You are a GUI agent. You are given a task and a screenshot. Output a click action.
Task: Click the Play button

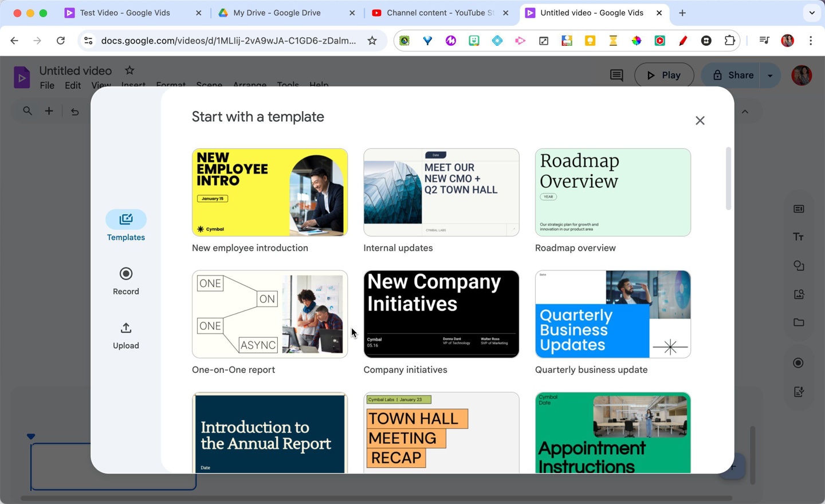[x=663, y=75]
